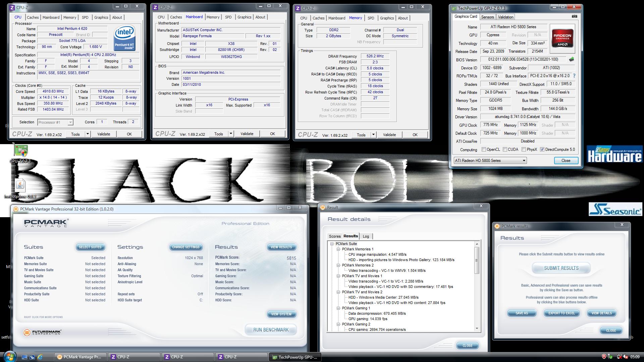This screenshot has width=644, height=362.
Task: Click the red security alert tray icon
Action: (x=604, y=357)
